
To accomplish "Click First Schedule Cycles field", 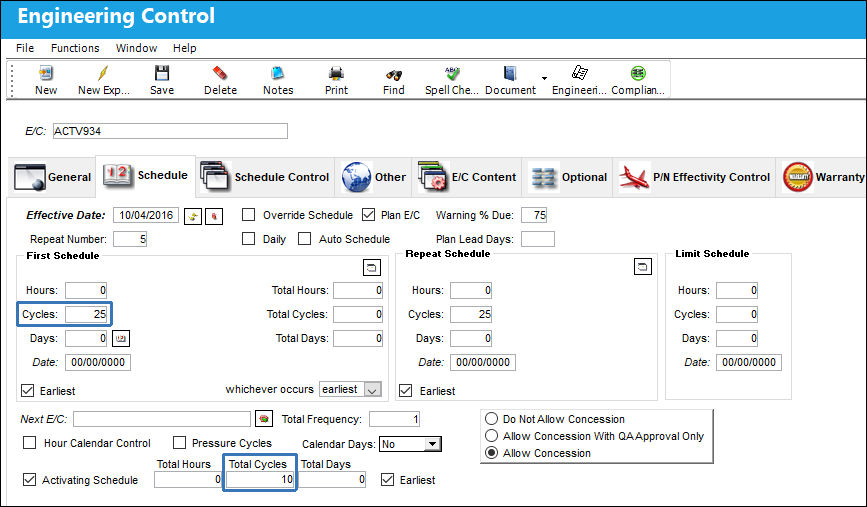I will (x=86, y=314).
